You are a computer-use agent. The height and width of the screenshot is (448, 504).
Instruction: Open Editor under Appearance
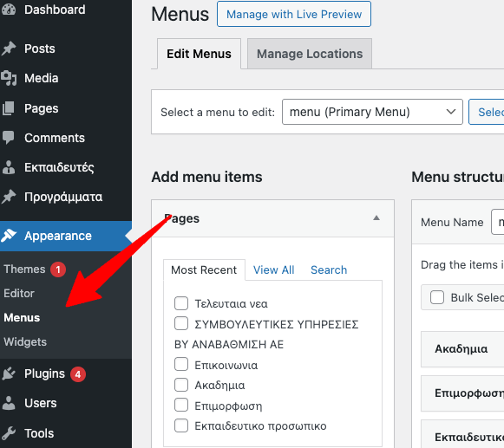(x=19, y=293)
